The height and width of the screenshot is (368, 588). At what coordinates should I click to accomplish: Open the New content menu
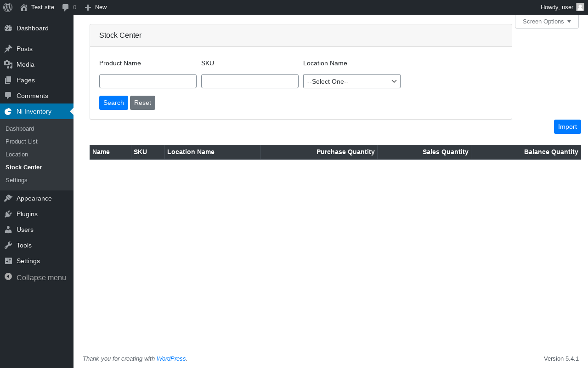[x=96, y=7]
